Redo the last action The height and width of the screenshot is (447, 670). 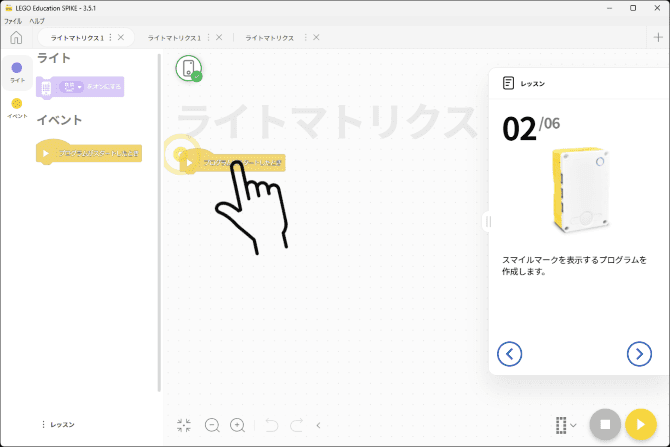[297, 425]
